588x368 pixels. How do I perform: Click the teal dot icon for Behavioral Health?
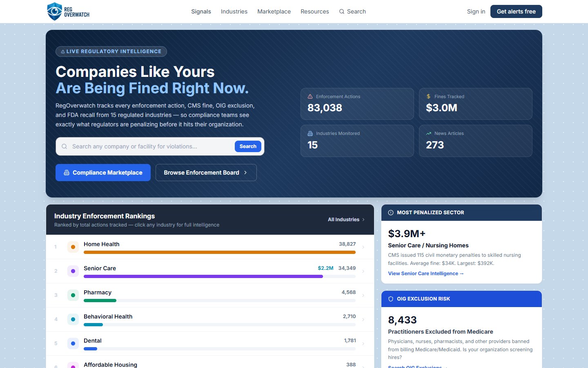coord(73,319)
